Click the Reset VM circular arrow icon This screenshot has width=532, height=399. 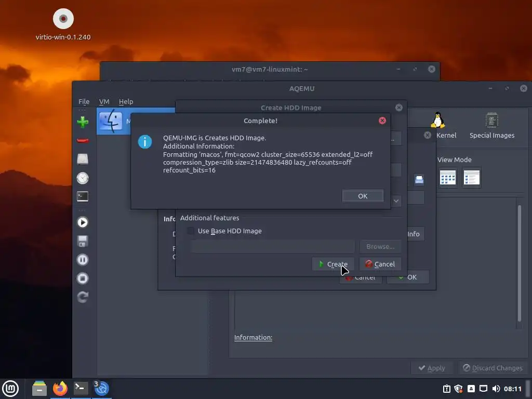[x=83, y=297]
